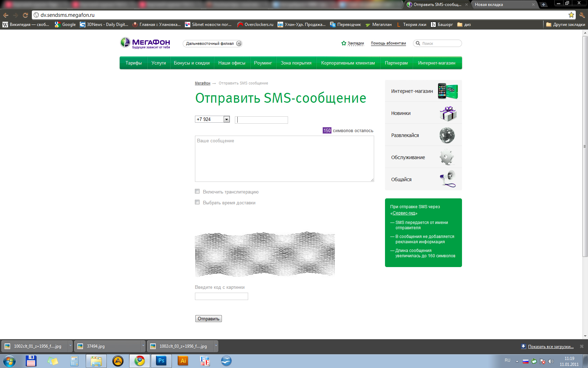588x368 pixels.
Task: Enable the transliteration checkbox
Action: coord(197,191)
